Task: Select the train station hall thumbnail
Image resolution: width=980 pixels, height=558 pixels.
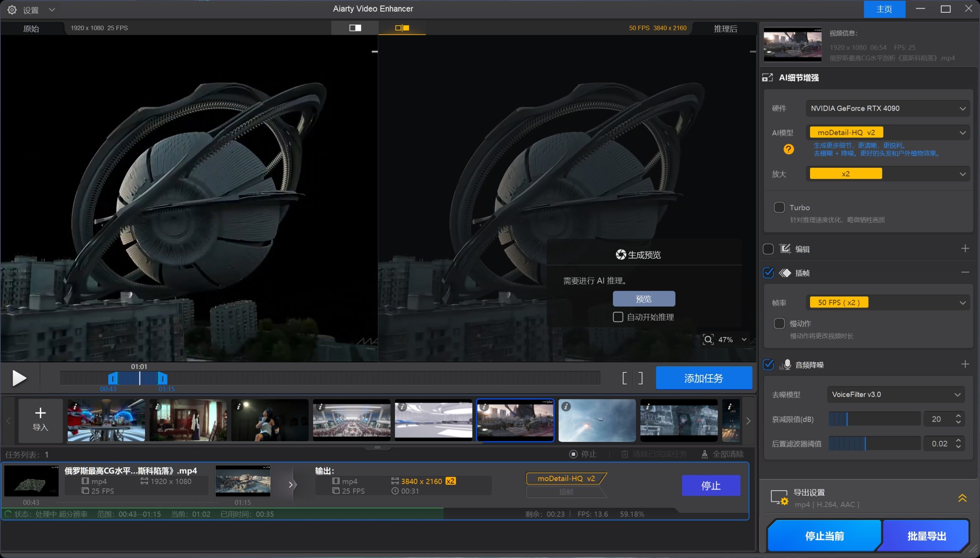Action: pos(351,421)
